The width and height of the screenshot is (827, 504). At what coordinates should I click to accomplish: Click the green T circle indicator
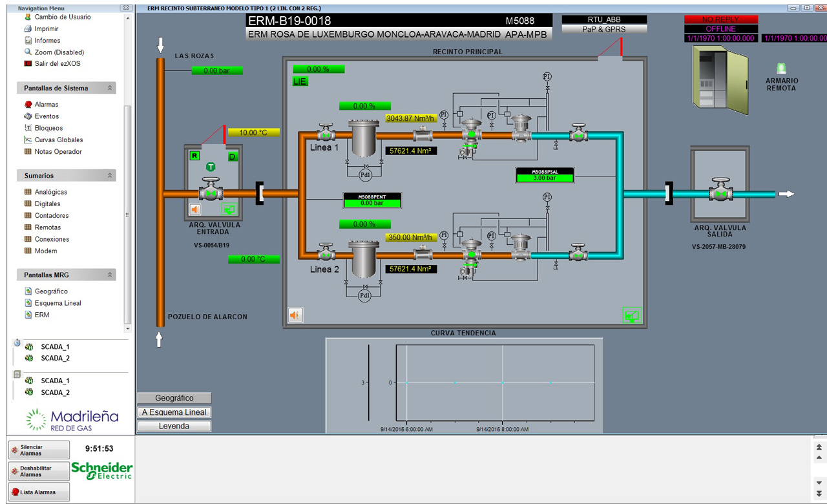(211, 167)
